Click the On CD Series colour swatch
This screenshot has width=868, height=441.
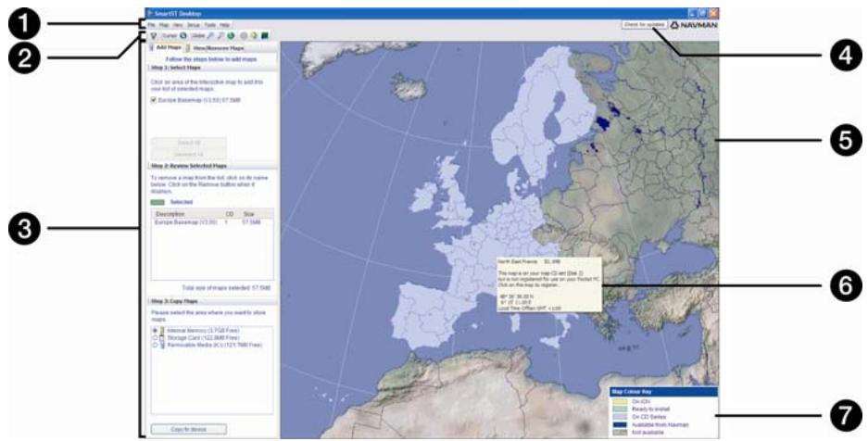[x=620, y=417]
